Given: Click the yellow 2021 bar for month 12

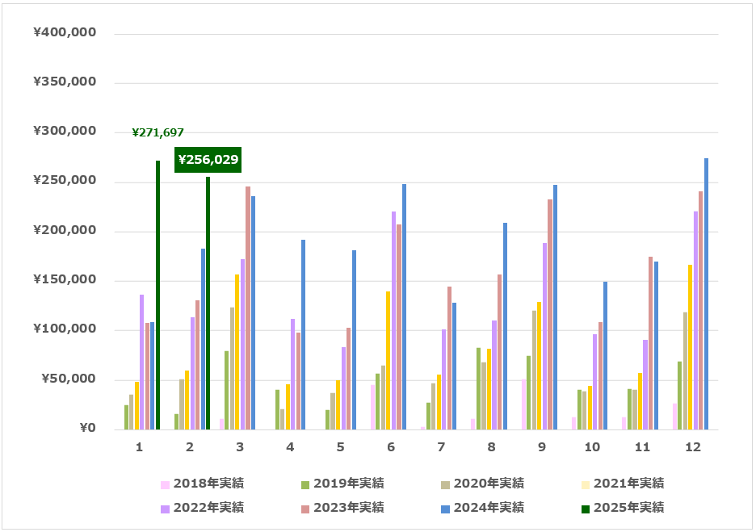Looking at the screenshot, I should pyautogui.click(x=690, y=347).
